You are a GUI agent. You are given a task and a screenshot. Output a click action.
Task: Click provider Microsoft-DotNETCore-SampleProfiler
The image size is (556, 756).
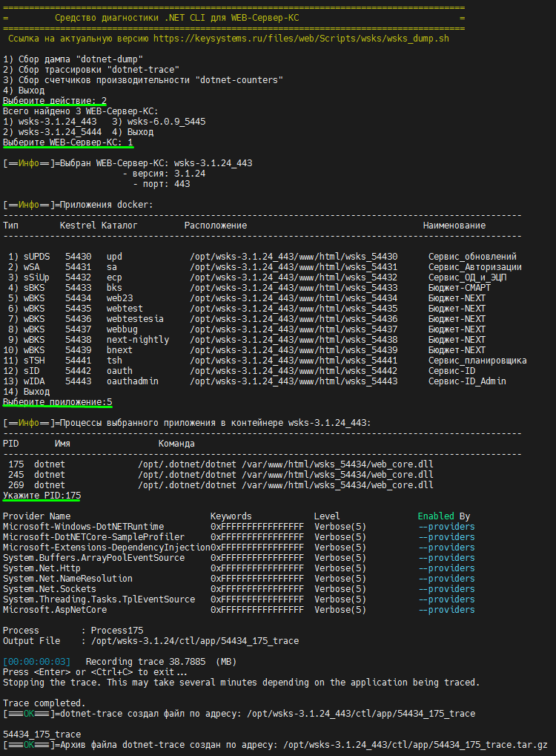pyautogui.click(x=93, y=537)
